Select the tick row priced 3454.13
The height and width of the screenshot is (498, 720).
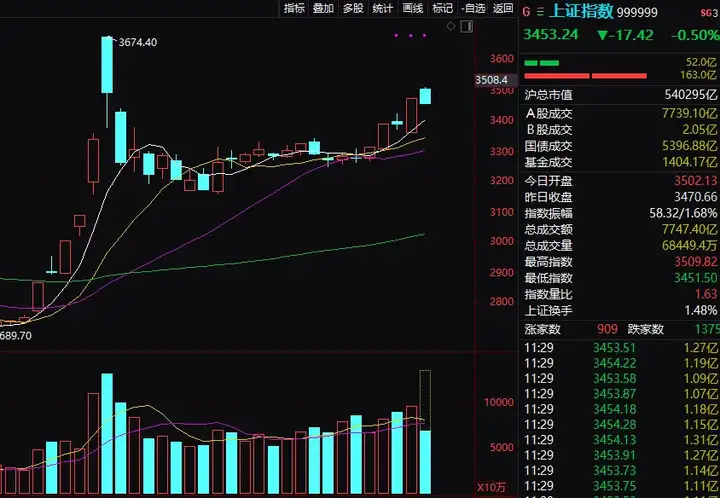[620, 440]
